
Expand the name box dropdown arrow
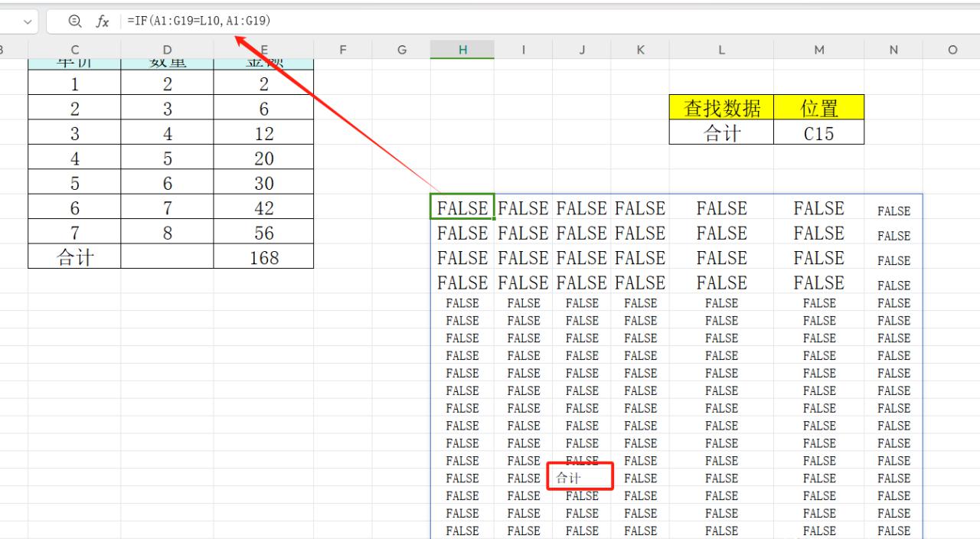pyautogui.click(x=28, y=22)
